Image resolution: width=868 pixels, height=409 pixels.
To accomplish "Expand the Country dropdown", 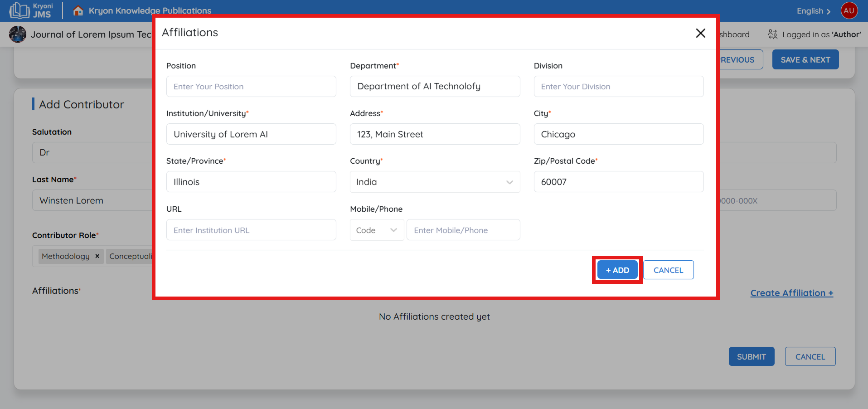I will point(435,182).
